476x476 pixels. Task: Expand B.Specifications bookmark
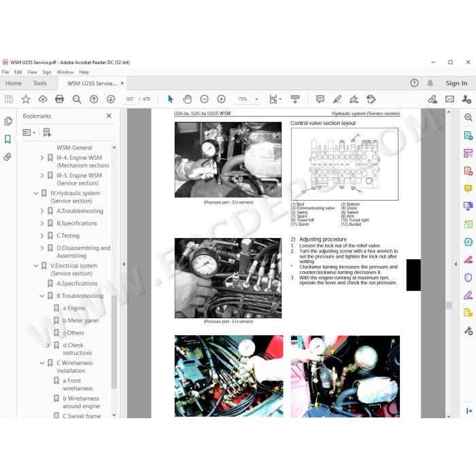[x=42, y=224]
